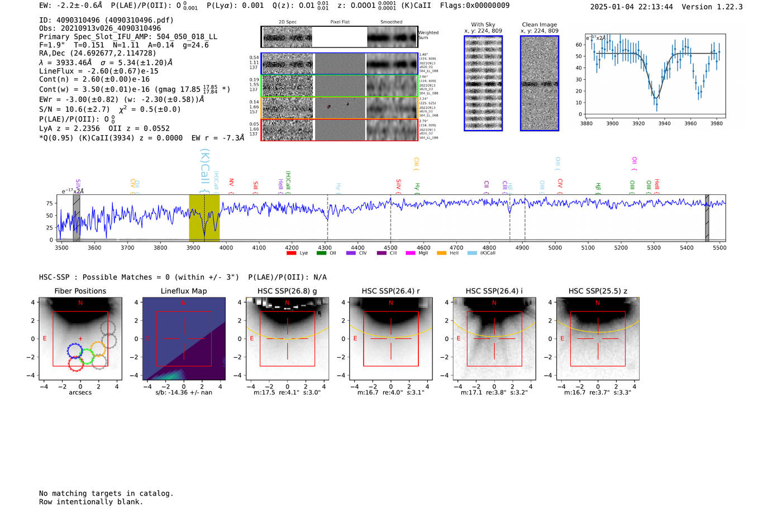Click the EW: -2.2±-0.6Å header value
782x532 pixels.
tap(71, 6)
